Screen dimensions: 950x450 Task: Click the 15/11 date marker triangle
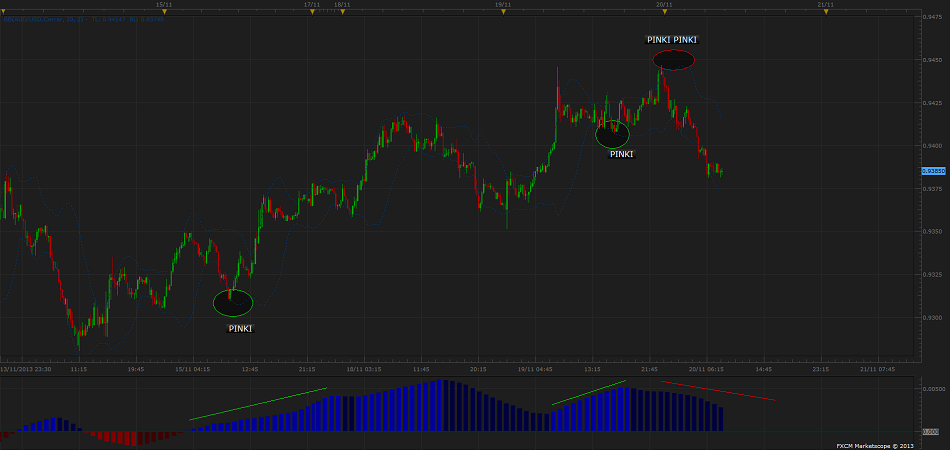(x=166, y=11)
